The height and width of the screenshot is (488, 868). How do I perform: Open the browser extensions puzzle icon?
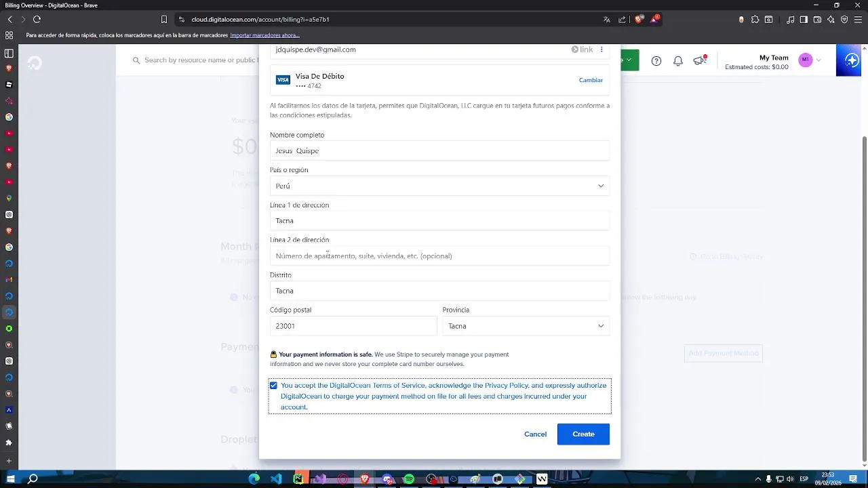click(755, 20)
